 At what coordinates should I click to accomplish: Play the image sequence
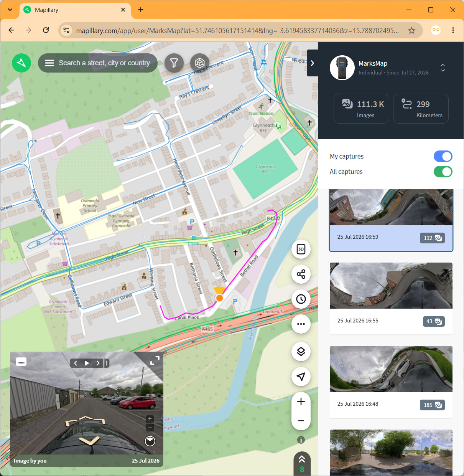87,363
